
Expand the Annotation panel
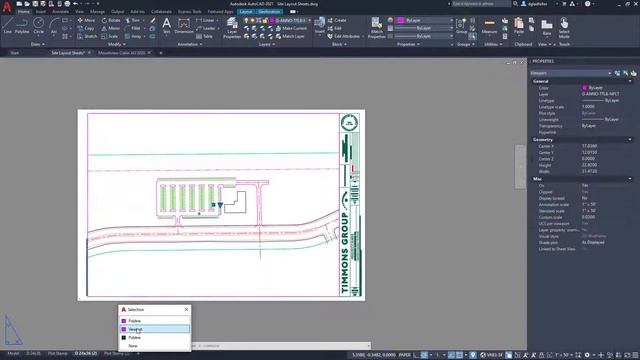pos(190,44)
